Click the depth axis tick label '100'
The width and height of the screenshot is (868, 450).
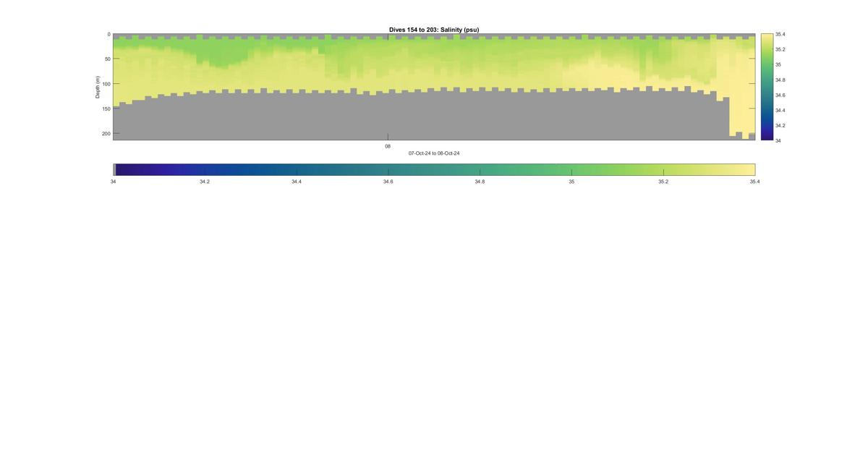[x=106, y=84]
